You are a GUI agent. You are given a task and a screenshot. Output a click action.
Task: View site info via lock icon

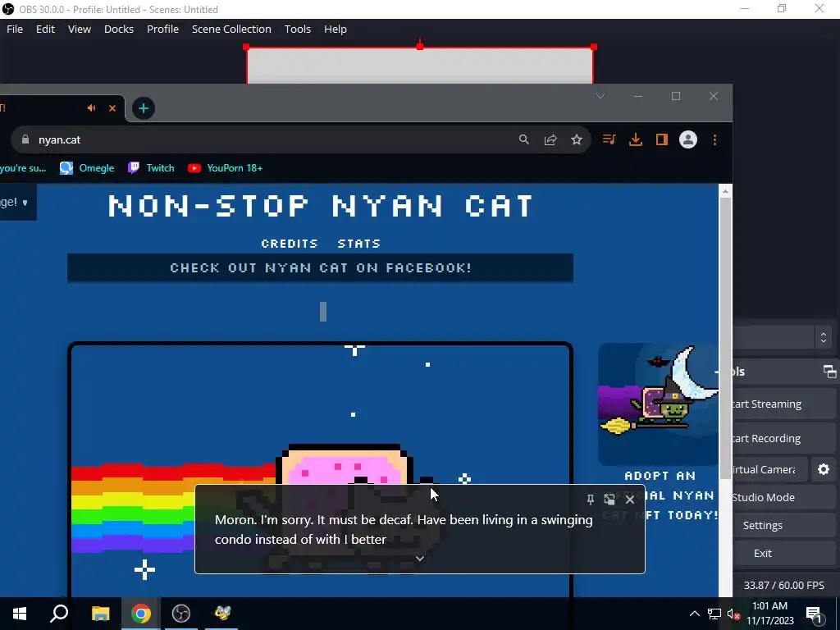click(x=25, y=139)
